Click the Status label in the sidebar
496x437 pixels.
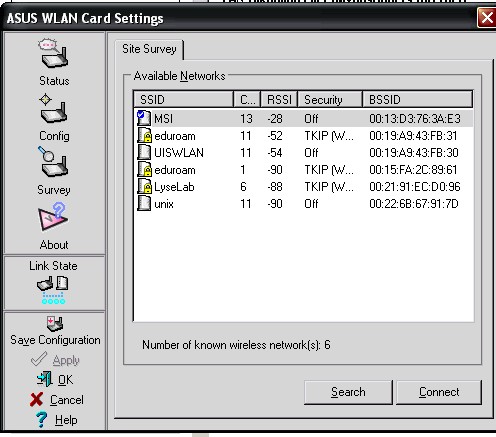[x=54, y=81]
